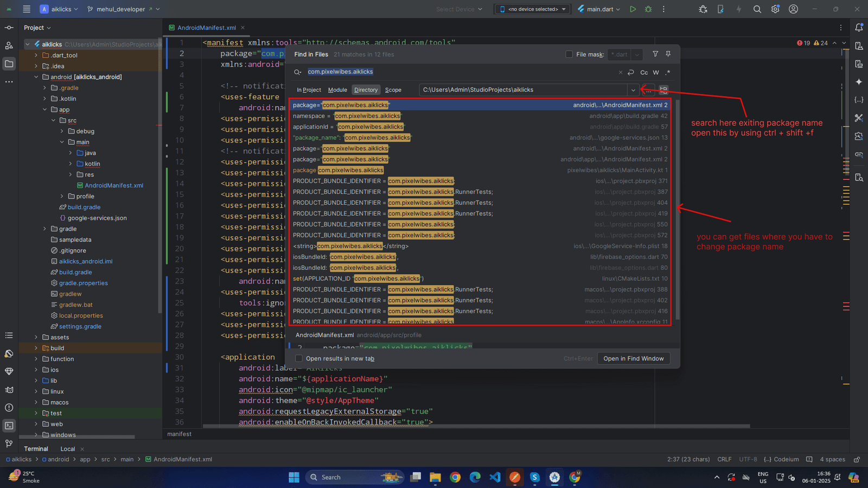Open the directory path dropdown
This screenshot has height=488, width=868.
click(x=633, y=90)
